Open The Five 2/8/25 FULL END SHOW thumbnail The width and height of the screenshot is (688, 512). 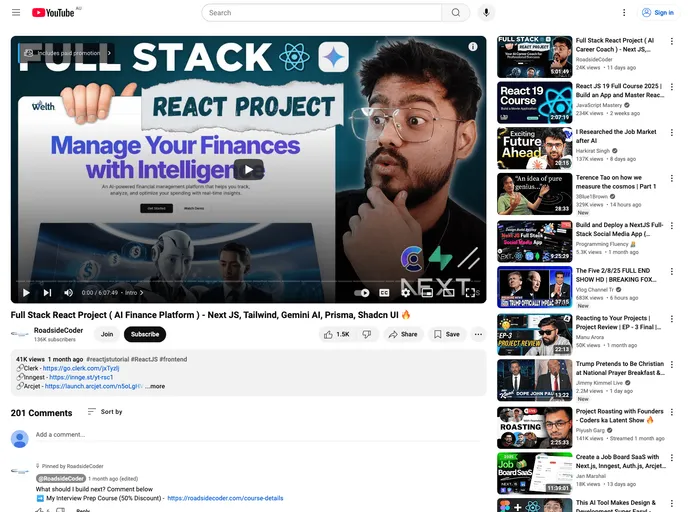coord(534,287)
